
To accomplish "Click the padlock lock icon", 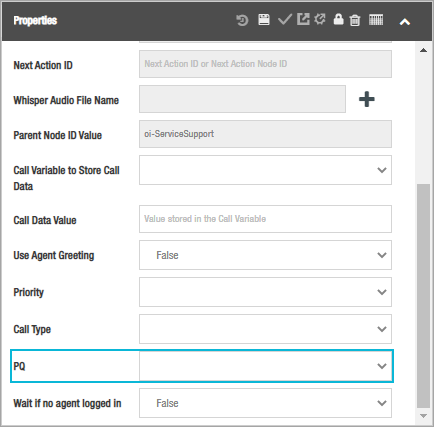I will tap(338, 19).
